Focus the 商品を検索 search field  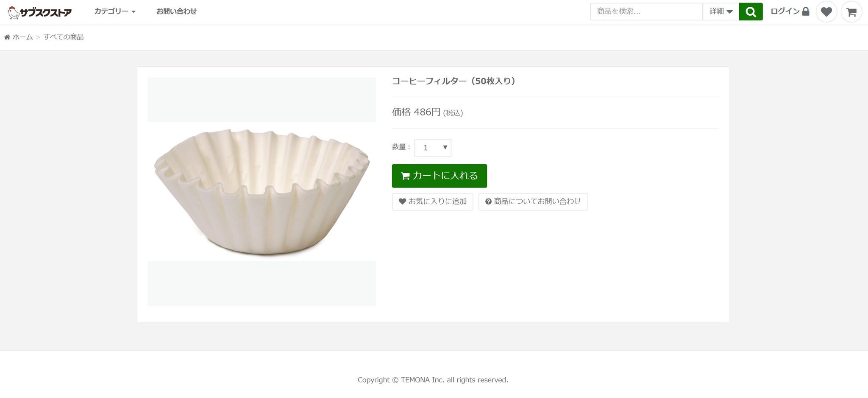coord(646,11)
